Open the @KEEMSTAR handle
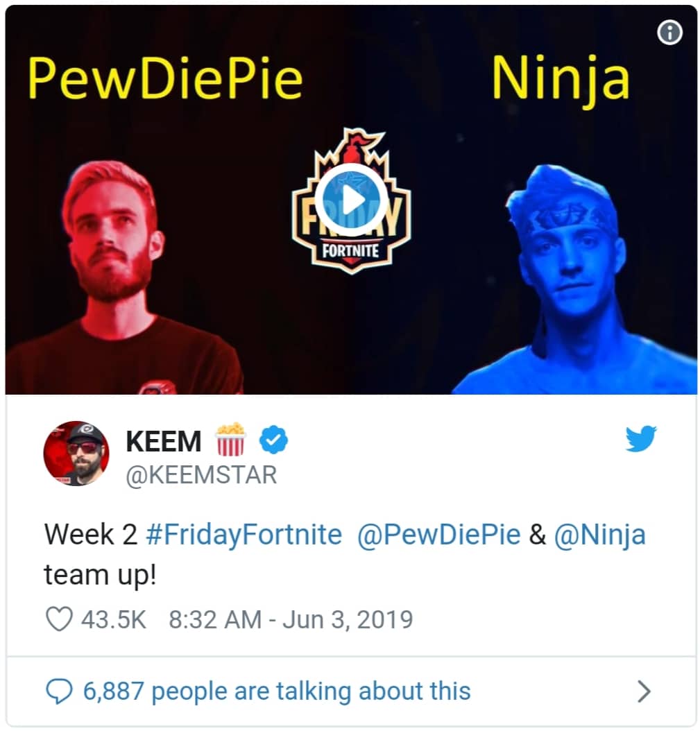Screen dimensions: 700x731 [201, 476]
